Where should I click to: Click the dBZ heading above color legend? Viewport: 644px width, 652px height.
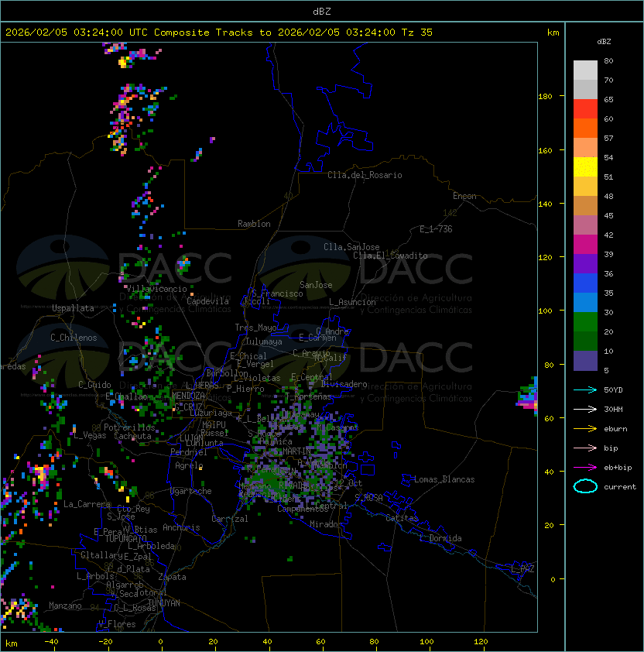[x=604, y=42]
